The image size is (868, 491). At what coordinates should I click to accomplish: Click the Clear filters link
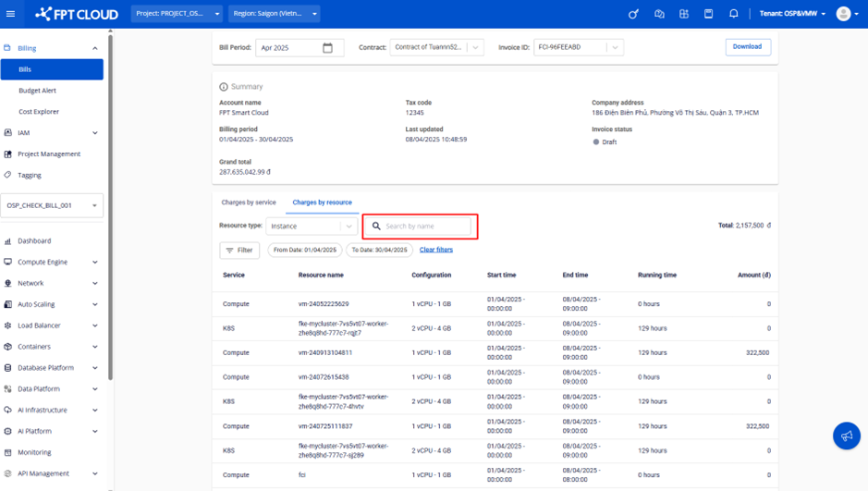coord(435,250)
